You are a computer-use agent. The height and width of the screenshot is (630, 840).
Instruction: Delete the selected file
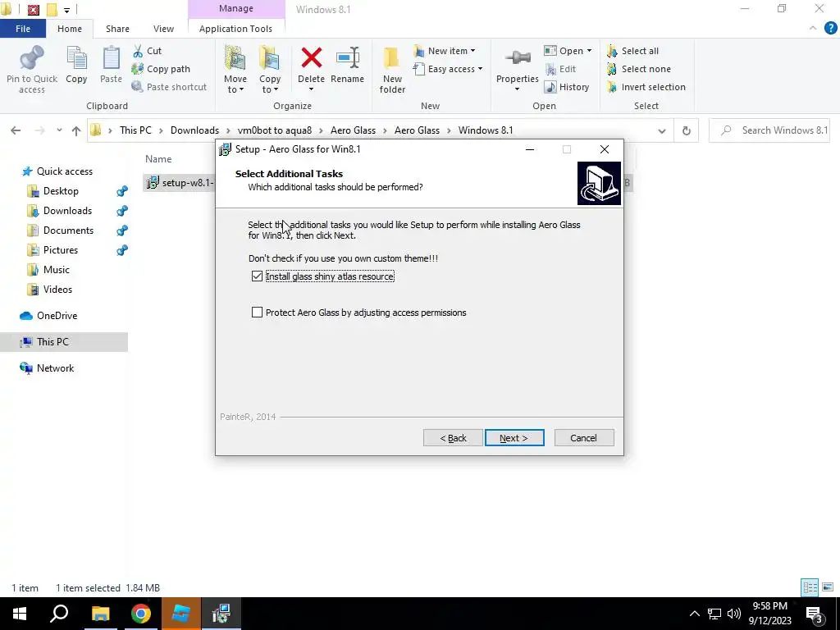click(x=311, y=69)
